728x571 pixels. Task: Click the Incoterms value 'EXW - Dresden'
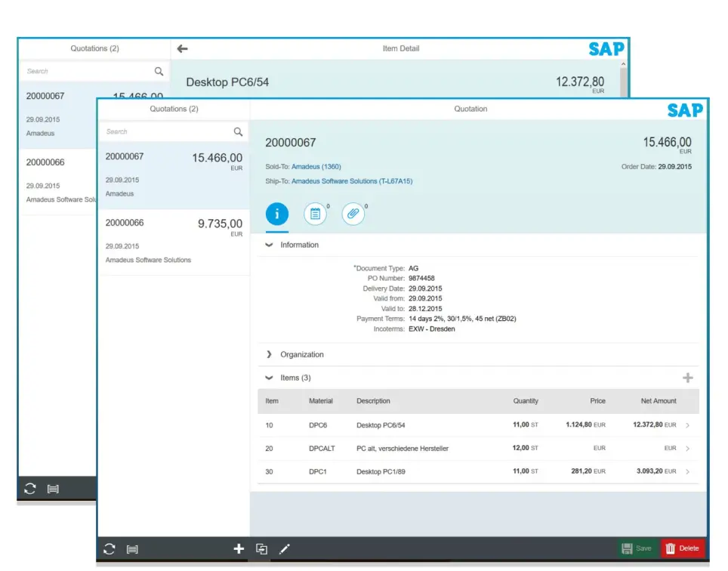tap(432, 329)
